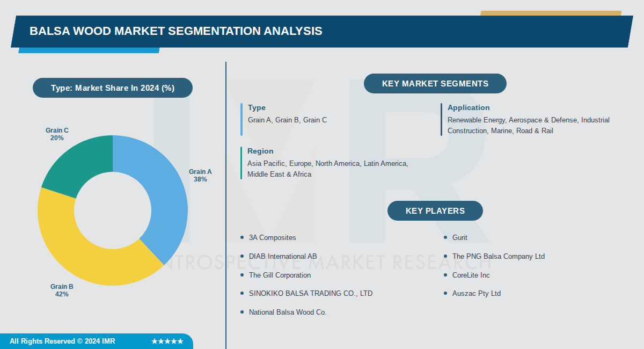Select the Type: Market Share In 2024 badge

pyautogui.click(x=112, y=88)
